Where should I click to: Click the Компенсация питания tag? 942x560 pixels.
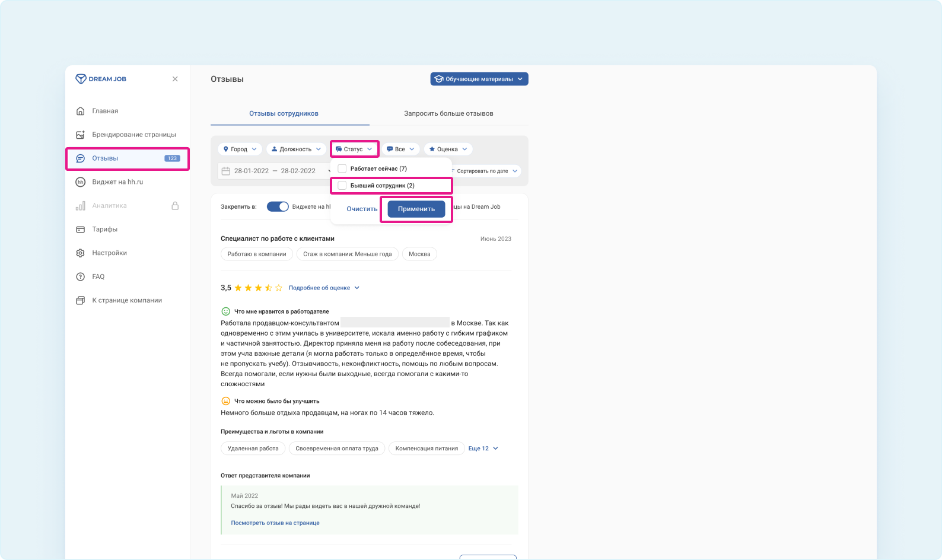coord(427,448)
